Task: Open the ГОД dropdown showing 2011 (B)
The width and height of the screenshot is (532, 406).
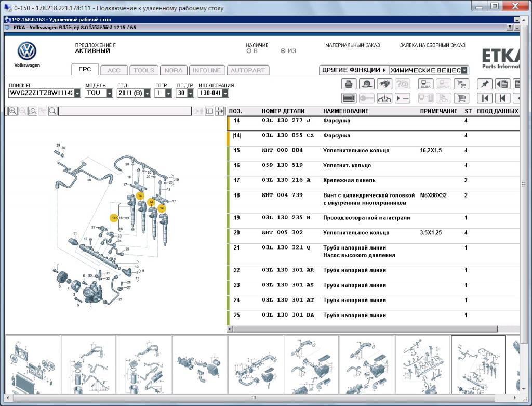Action: [147, 93]
